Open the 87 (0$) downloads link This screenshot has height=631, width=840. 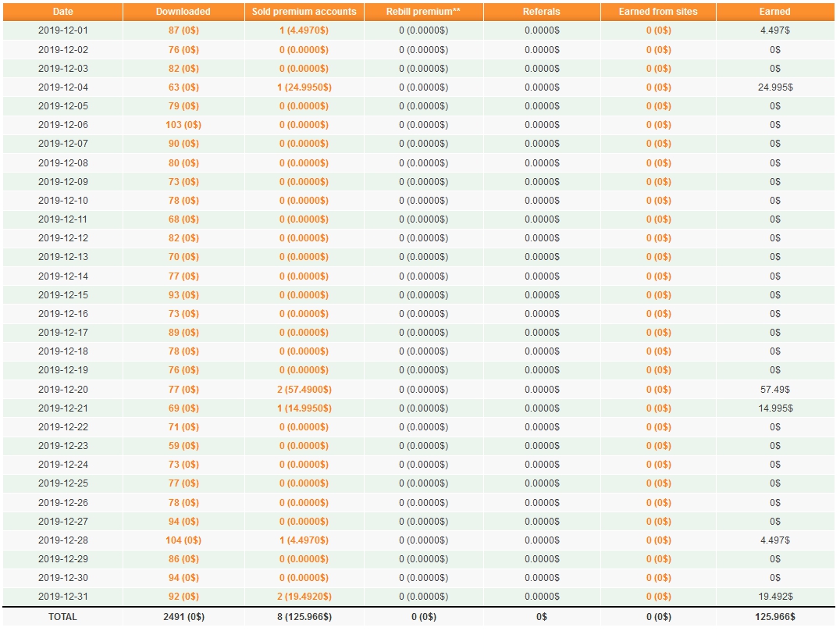tap(183, 30)
